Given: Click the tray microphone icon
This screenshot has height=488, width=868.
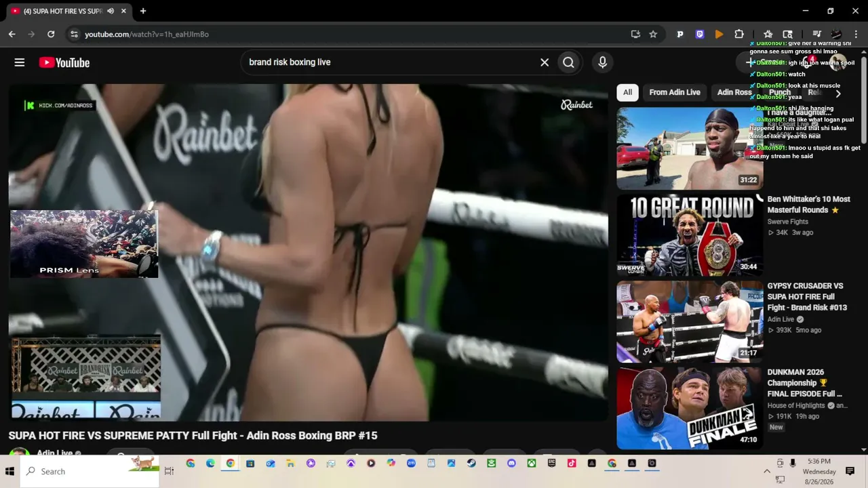Looking at the screenshot, I should pyautogui.click(x=793, y=463).
